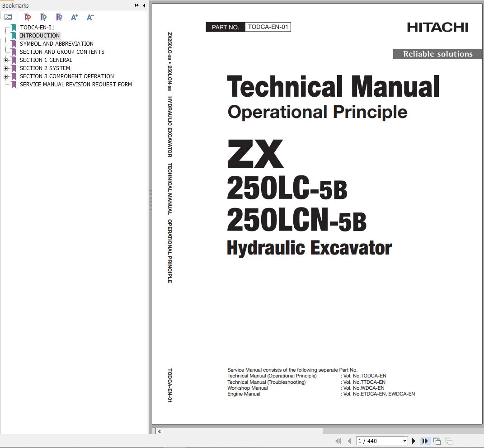The width and height of the screenshot is (484, 448).
Task: Click the 'Engine Manual' text line
Action: [244, 394]
